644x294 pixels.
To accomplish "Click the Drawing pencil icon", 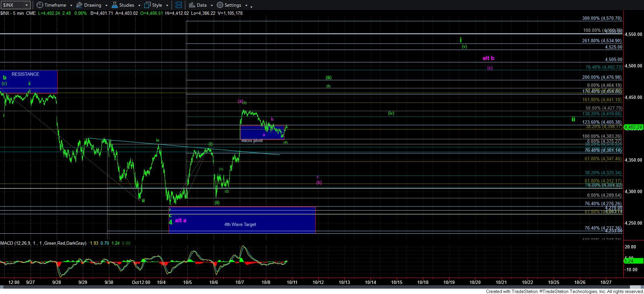I will point(79,5).
